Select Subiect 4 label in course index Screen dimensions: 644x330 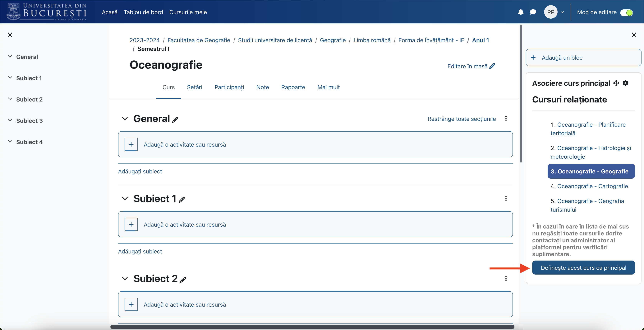[x=30, y=142]
